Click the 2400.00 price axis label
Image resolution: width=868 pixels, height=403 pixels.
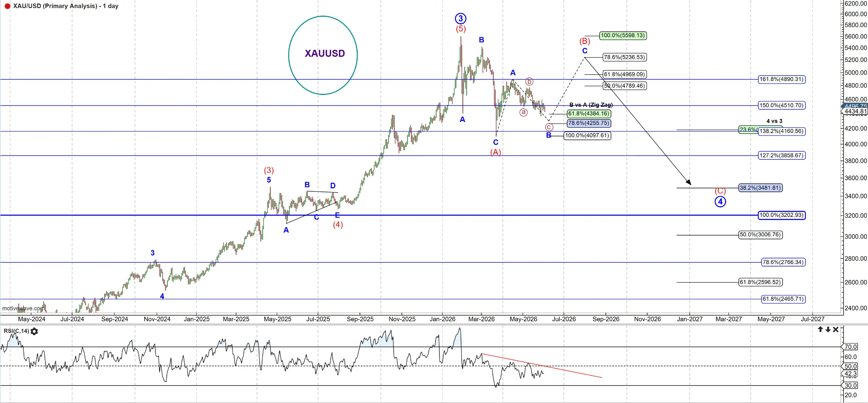(856, 308)
